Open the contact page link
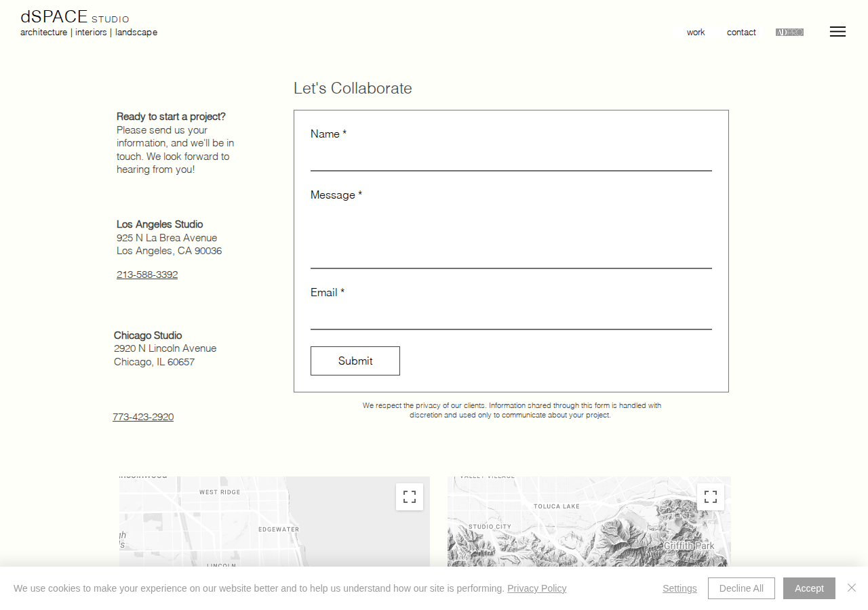 point(741,33)
